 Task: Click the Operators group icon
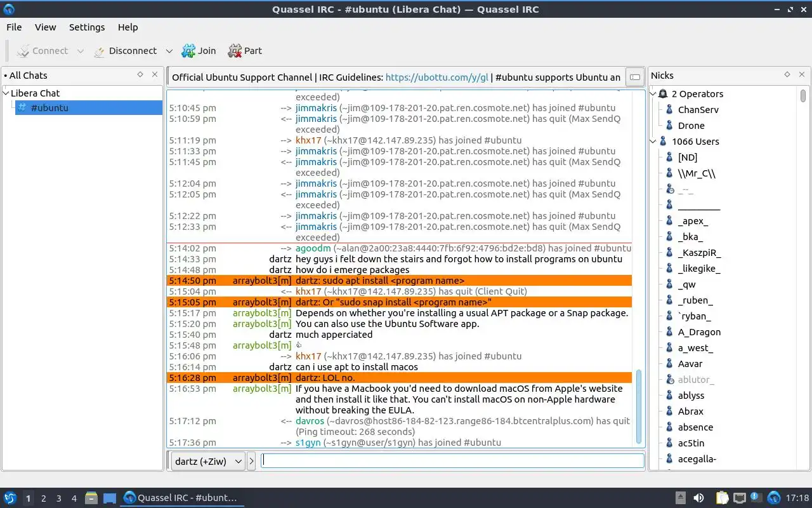pyautogui.click(x=664, y=94)
